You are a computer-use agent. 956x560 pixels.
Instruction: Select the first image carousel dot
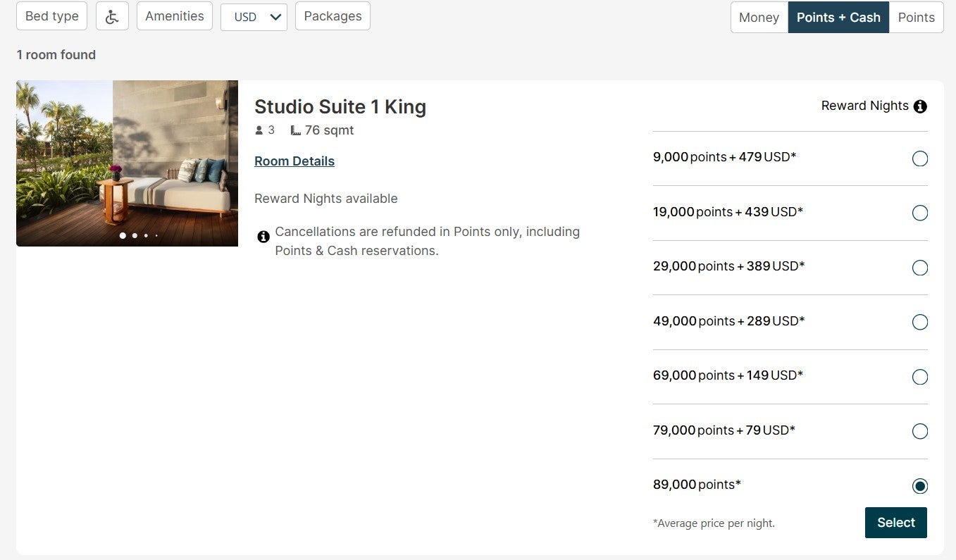[x=123, y=235]
